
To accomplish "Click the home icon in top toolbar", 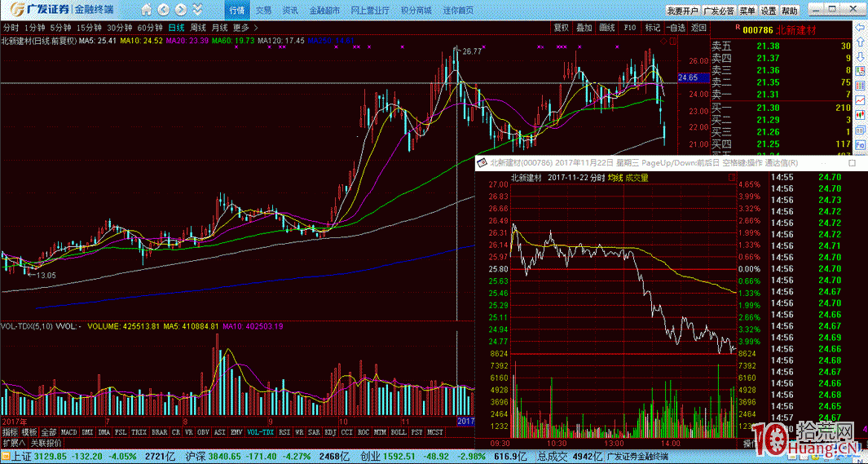I will (x=146, y=10).
